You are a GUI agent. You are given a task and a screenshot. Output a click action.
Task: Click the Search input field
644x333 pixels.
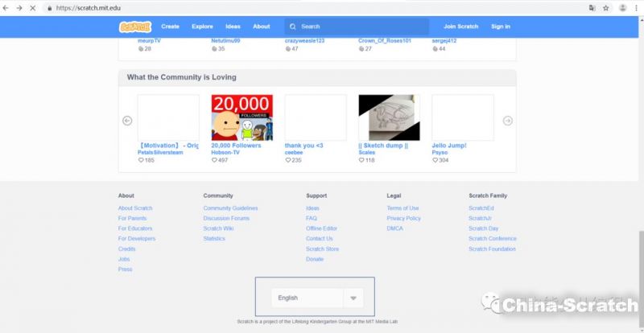(362, 27)
